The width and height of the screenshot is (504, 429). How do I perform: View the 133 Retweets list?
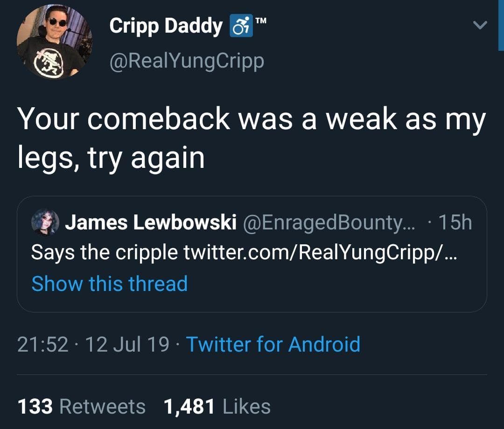81,406
